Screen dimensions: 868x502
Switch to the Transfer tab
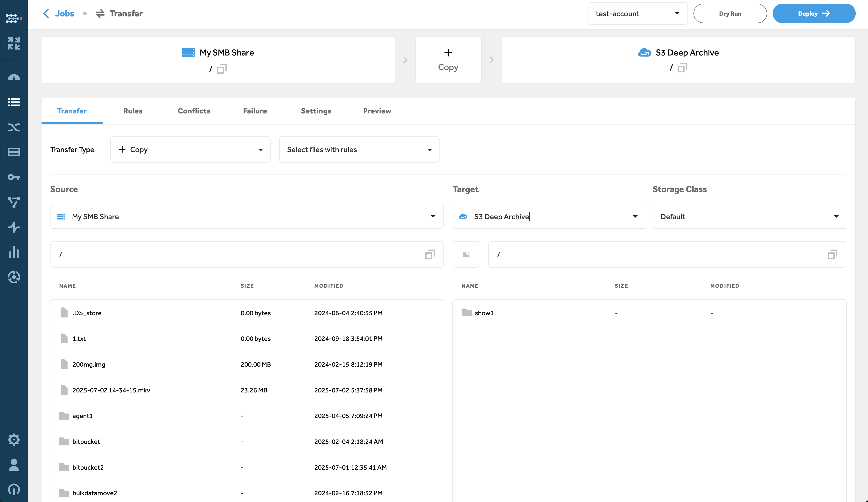[x=72, y=111]
